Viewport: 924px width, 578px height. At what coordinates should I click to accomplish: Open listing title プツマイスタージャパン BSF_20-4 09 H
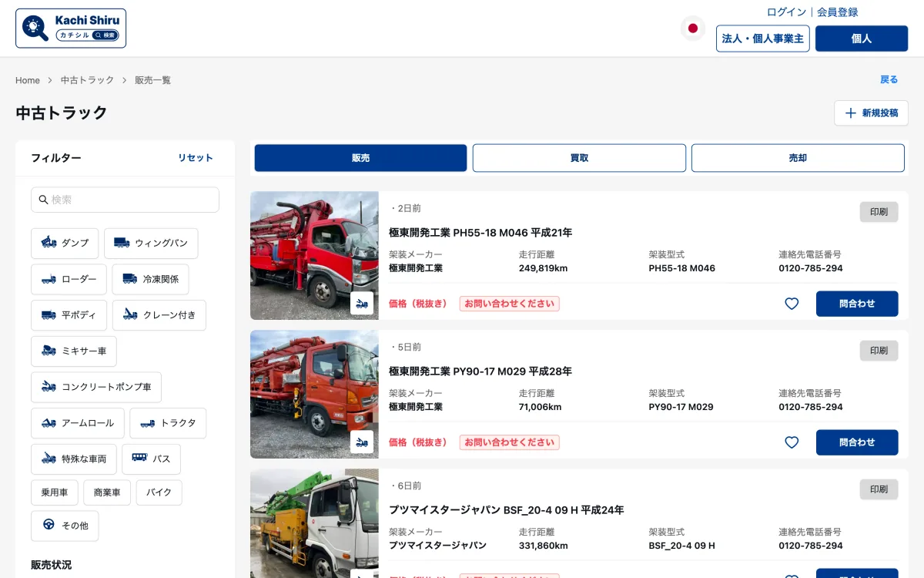pyautogui.click(x=507, y=510)
